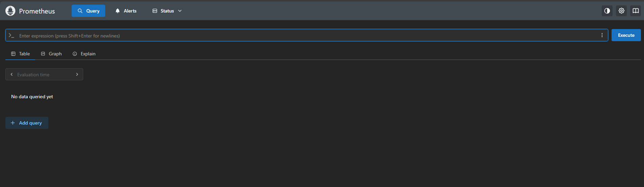Expand the Status dropdown menu
This screenshot has width=644, height=187.
pyautogui.click(x=167, y=11)
